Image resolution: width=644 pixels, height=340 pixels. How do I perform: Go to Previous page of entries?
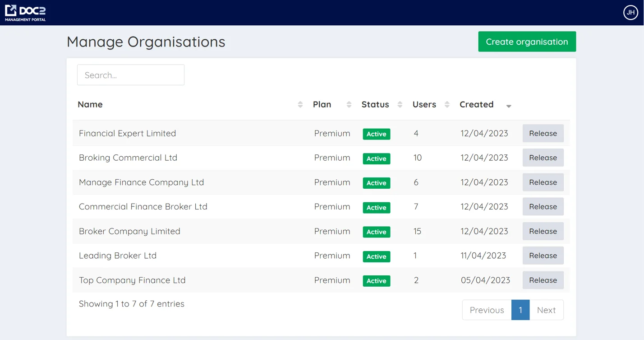click(487, 310)
